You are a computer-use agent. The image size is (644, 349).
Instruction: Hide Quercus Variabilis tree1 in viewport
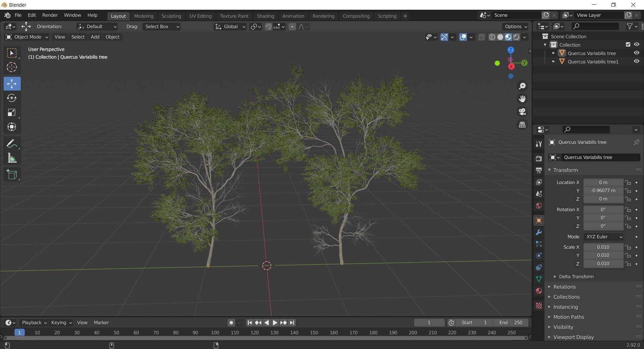(x=636, y=61)
